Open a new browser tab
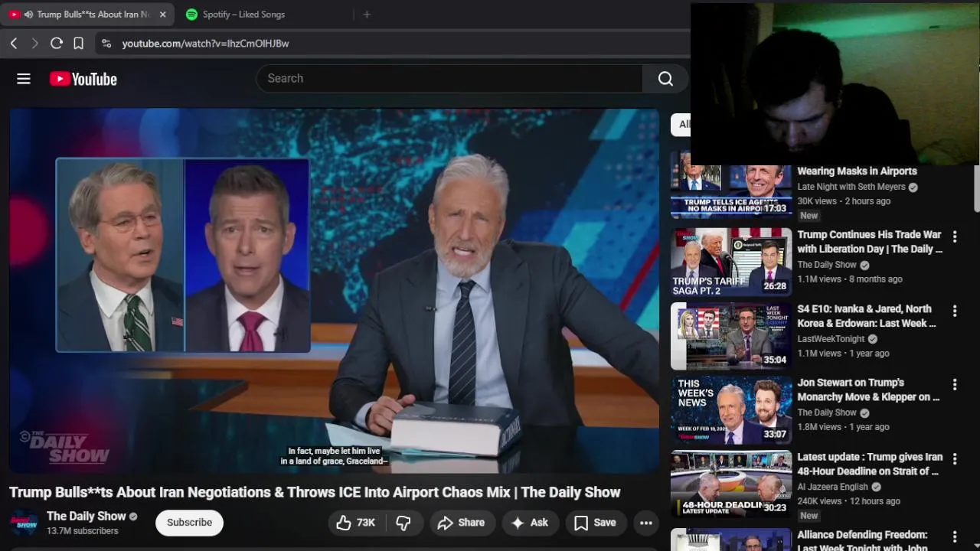This screenshot has width=980, height=551. [367, 15]
